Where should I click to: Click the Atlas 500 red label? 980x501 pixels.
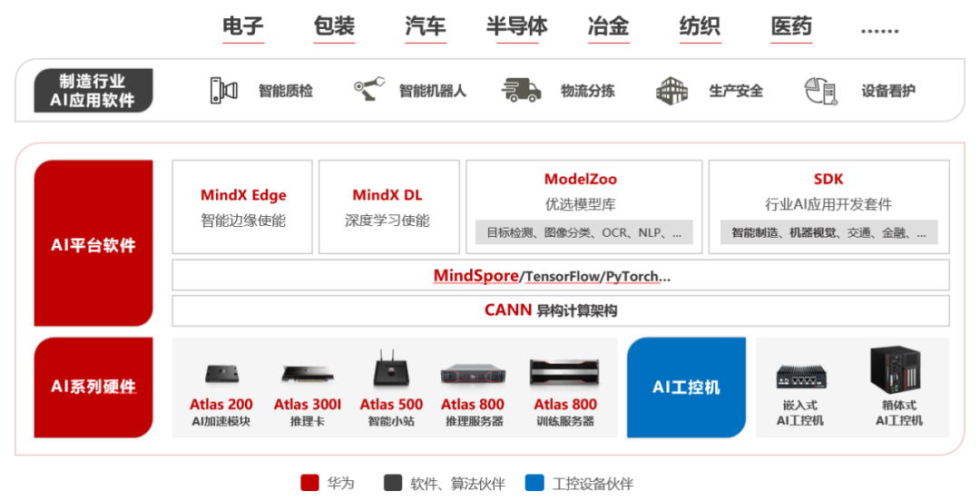click(391, 405)
